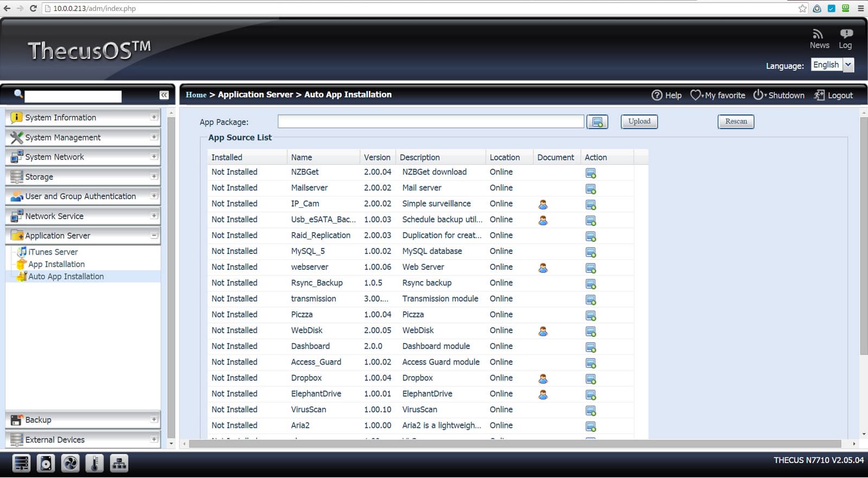
Task: Select Auto App Installation in the sidebar
Action: (66, 276)
